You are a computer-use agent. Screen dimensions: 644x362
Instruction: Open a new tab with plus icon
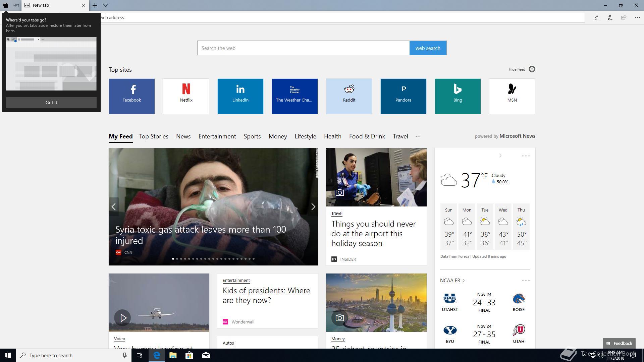95,5
